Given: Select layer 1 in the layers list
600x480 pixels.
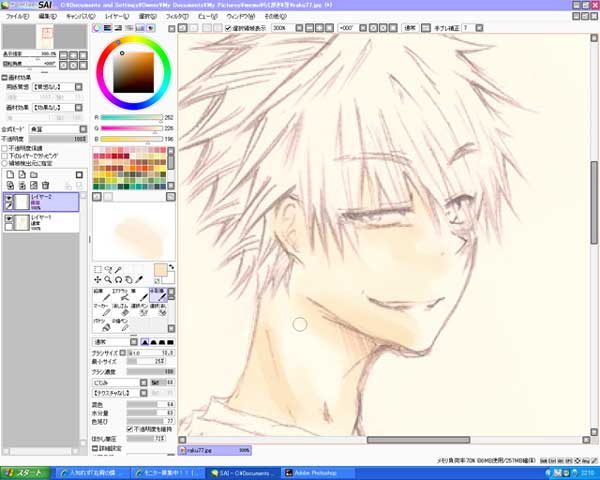Looking at the screenshot, I should pyautogui.click(x=41, y=222).
